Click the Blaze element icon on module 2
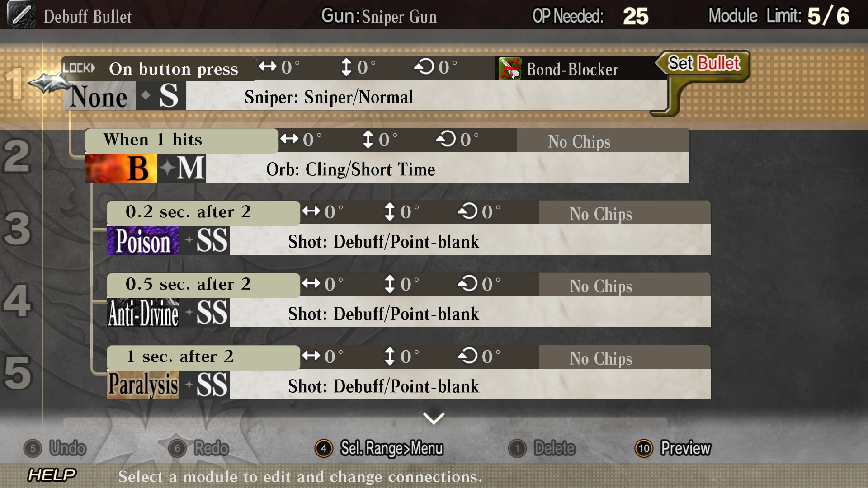This screenshot has height=488, width=868. click(121, 168)
